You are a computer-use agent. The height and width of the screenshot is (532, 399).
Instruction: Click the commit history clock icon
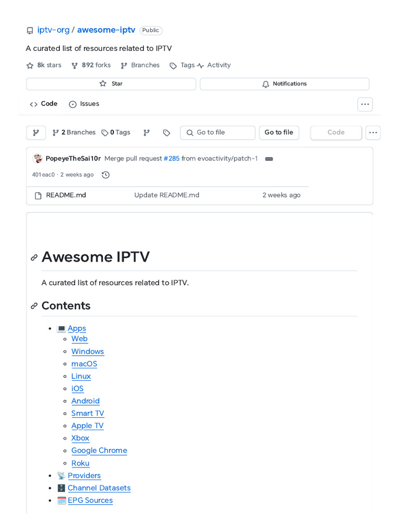[105, 175]
